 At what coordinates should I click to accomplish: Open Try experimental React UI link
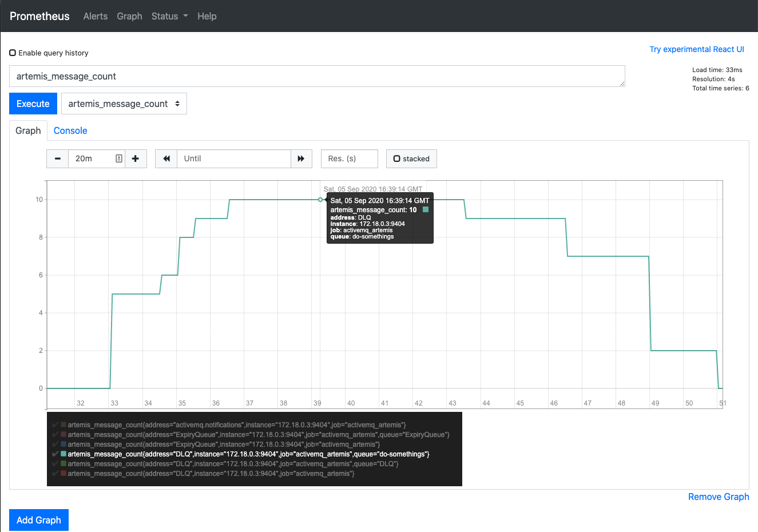[x=697, y=49]
